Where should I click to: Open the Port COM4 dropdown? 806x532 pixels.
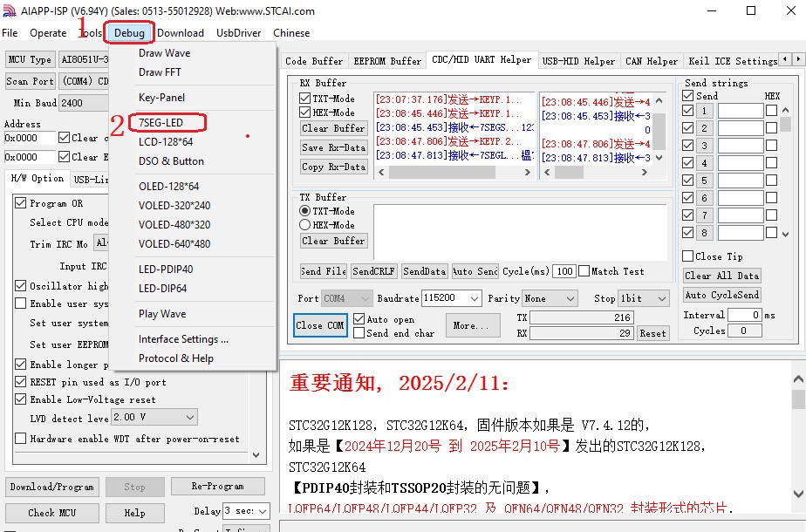(x=346, y=298)
